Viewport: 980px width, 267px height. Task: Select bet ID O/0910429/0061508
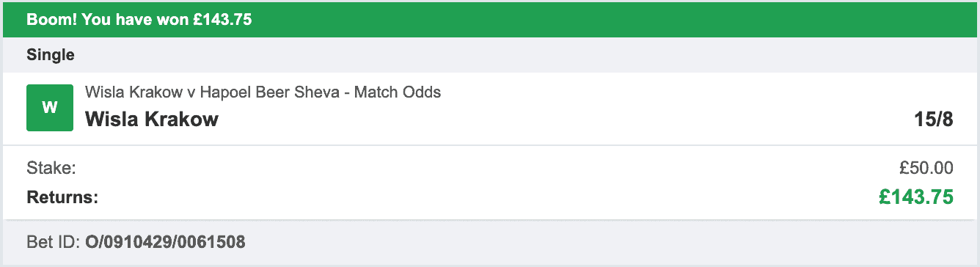point(165,241)
